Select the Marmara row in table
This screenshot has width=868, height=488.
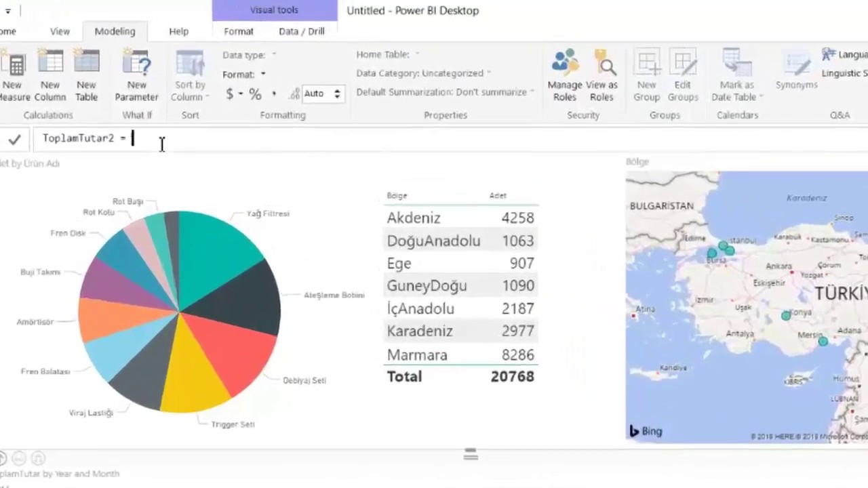[x=460, y=354]
